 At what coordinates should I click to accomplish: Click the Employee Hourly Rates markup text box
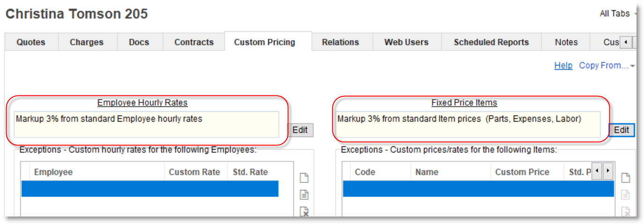point(146,124)
